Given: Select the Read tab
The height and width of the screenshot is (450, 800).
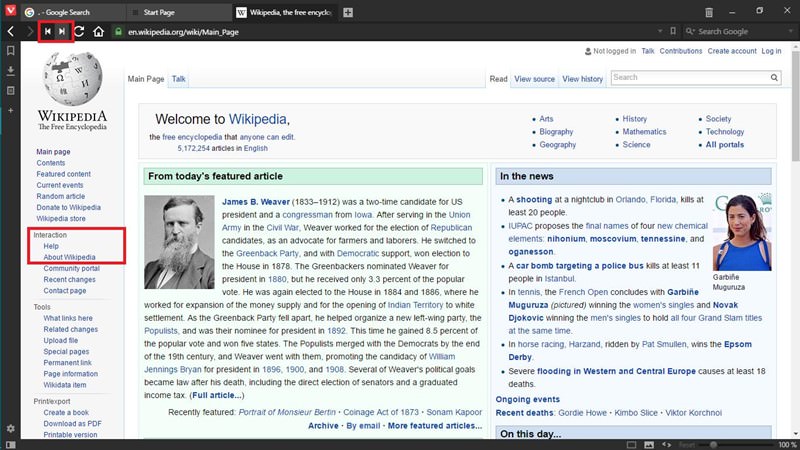Looking at the screenshot, I should pyautogui.click(x=498, y=79).
